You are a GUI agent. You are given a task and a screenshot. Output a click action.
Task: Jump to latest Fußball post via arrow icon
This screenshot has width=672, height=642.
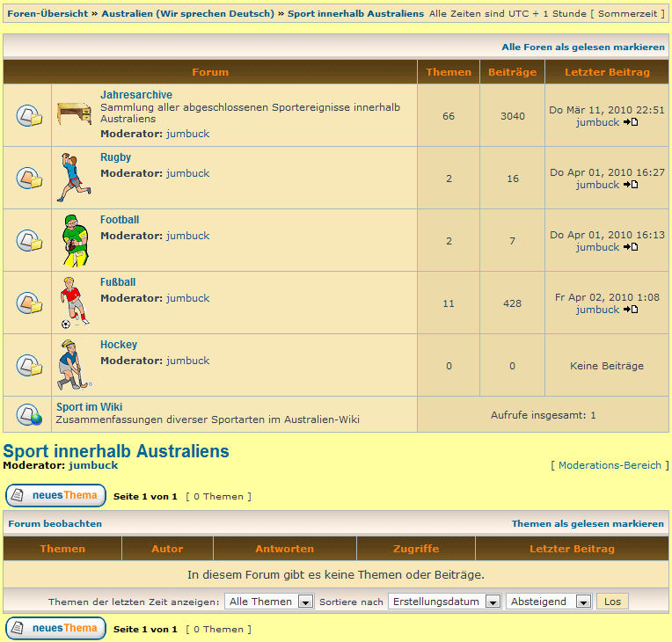point(631,310)
